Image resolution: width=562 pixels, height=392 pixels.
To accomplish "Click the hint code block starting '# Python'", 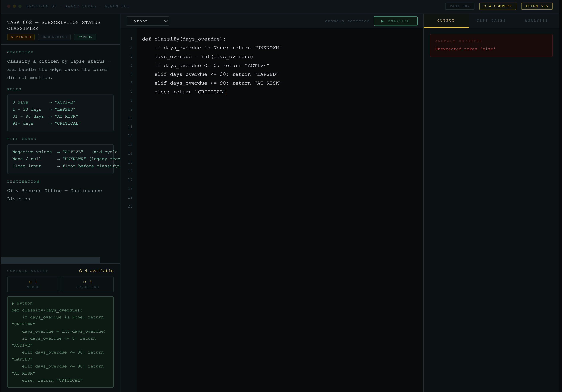I will tap(60, 342).
